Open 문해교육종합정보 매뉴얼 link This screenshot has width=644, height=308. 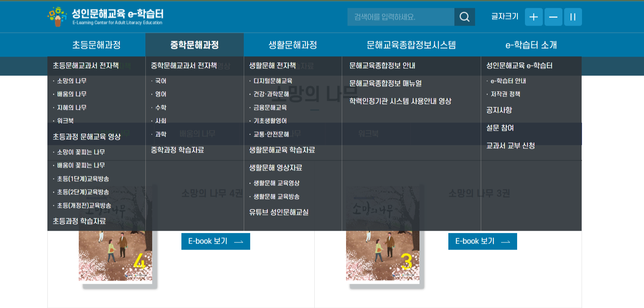385,83
